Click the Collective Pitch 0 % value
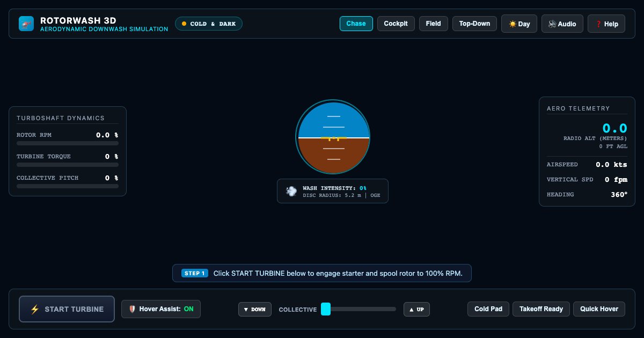This screenshot has width=644, height=338. (112, 178)
